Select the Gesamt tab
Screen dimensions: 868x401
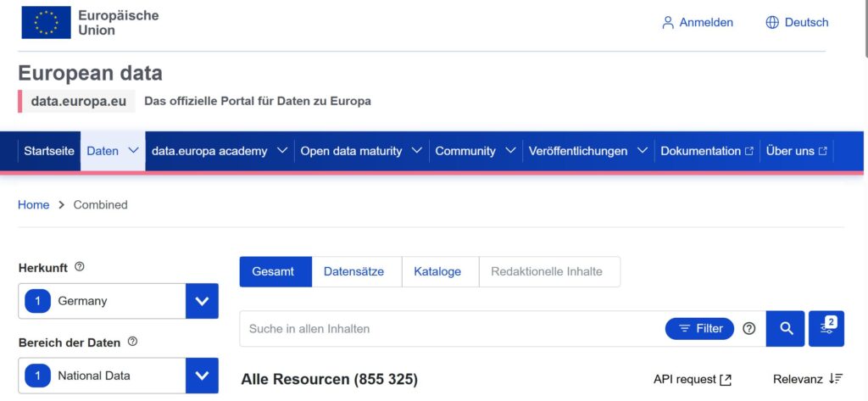[273, 271]
